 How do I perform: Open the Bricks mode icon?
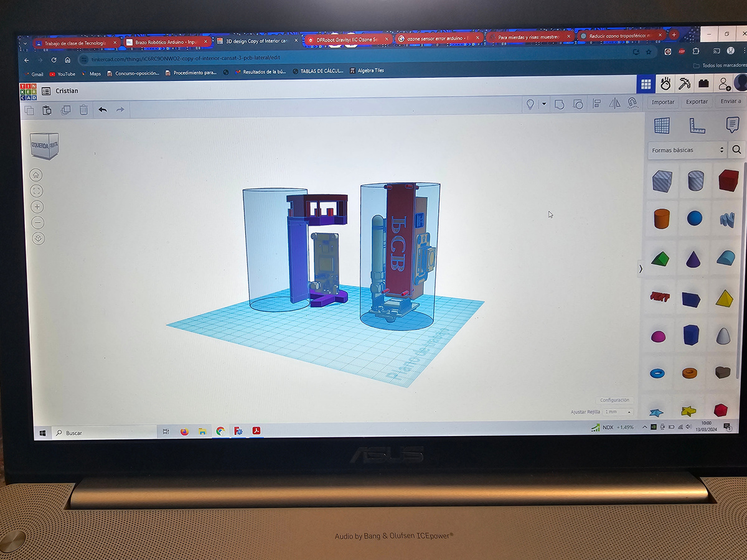[x=703, y=83]
